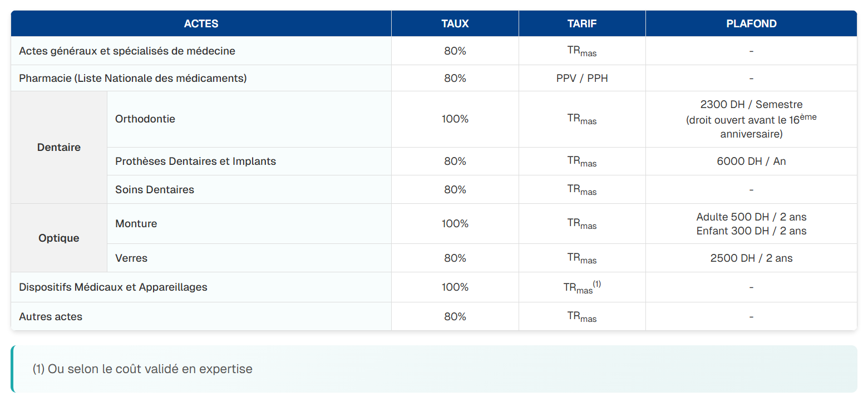Image resolution: width=868 pixels, height=406 pixels.
Task: Click the Monture row label
Action: pyautogui.click(x=136, y=224)
